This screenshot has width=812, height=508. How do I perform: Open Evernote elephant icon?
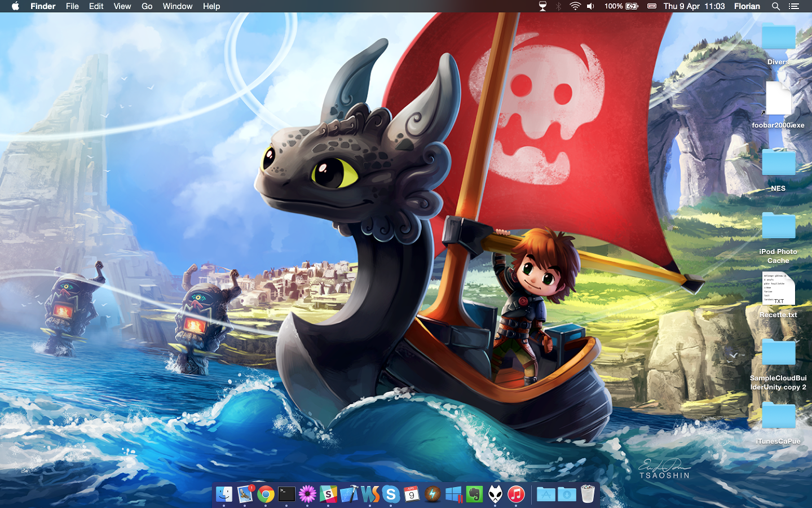[x=474, y=494]
